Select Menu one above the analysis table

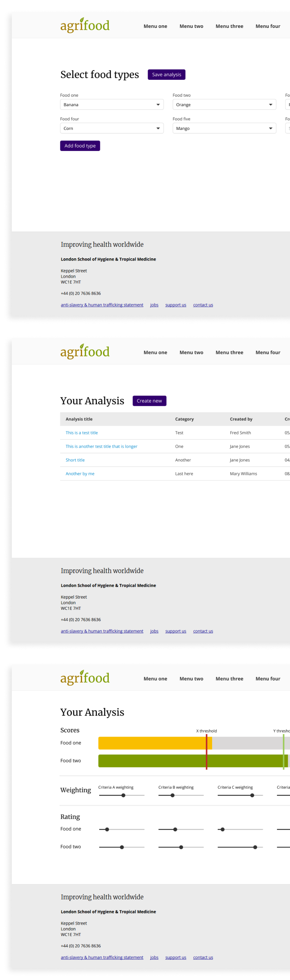155,353
